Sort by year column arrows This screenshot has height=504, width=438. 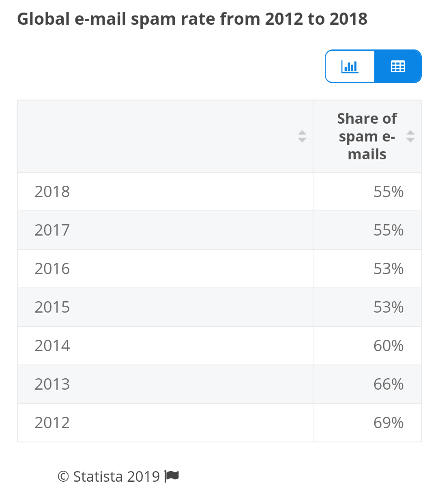tap(302, 136)
